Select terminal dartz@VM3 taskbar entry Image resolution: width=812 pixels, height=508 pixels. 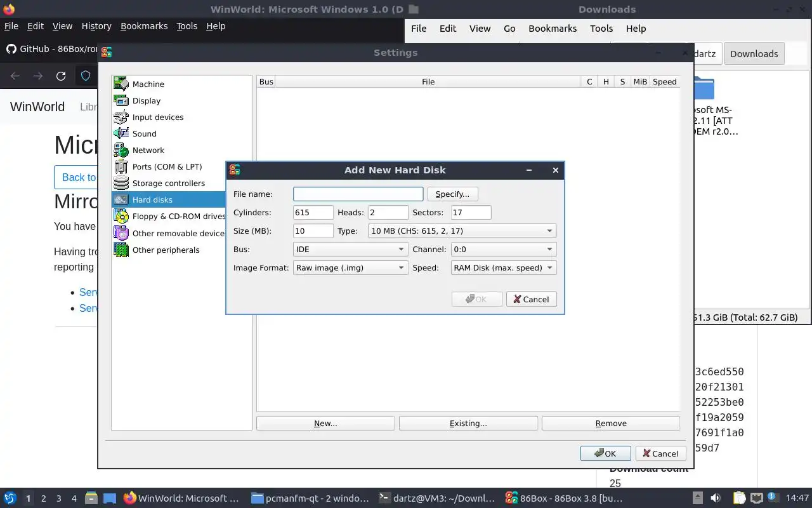(x=436, y=498)
